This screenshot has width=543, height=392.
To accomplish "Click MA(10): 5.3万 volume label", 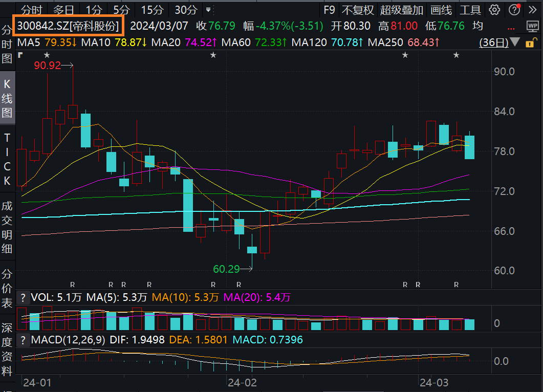I will (x=185, y=297).
